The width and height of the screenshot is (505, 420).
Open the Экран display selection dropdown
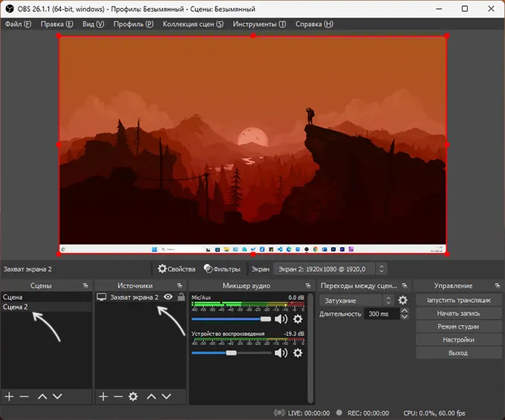(x=330, y=269)
